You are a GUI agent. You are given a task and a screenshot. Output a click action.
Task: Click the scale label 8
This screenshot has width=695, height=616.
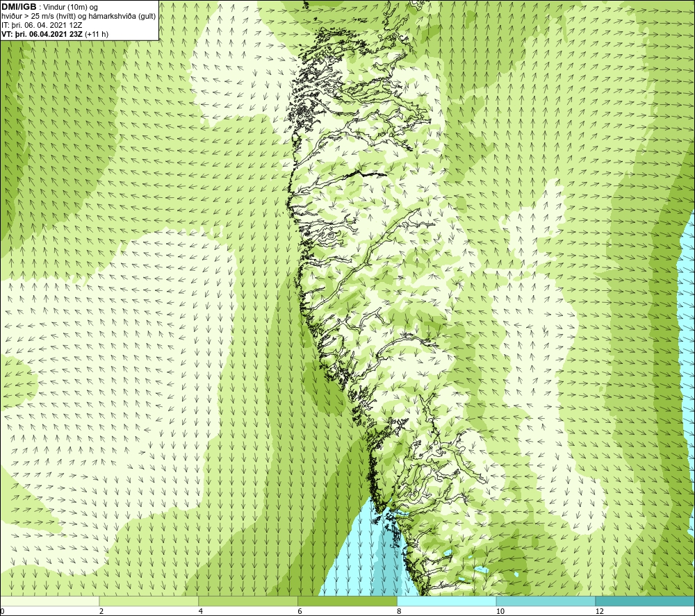point(400,612)
